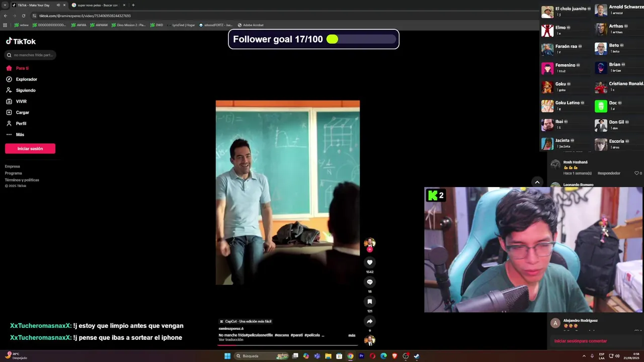The height and width of the screenshot is (362, 644).
Task: Click the taskbar Búsqueda search box
Action: point(262,356)
